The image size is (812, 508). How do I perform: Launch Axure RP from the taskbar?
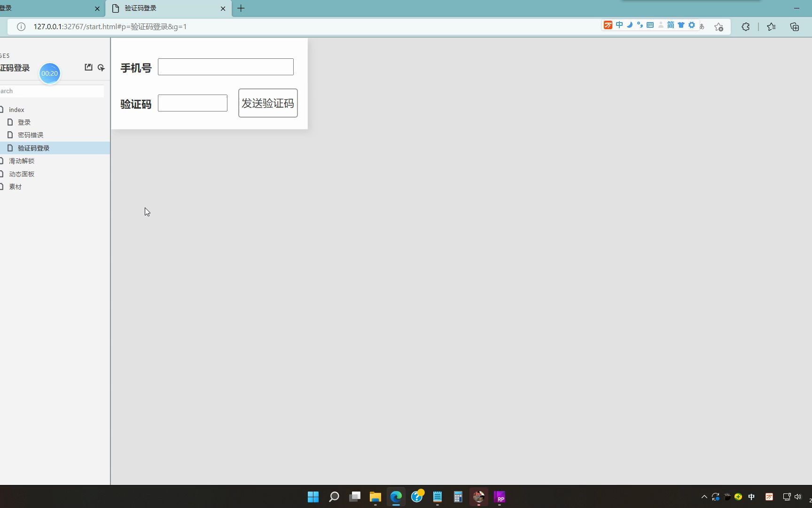click(x=500, y=497)
